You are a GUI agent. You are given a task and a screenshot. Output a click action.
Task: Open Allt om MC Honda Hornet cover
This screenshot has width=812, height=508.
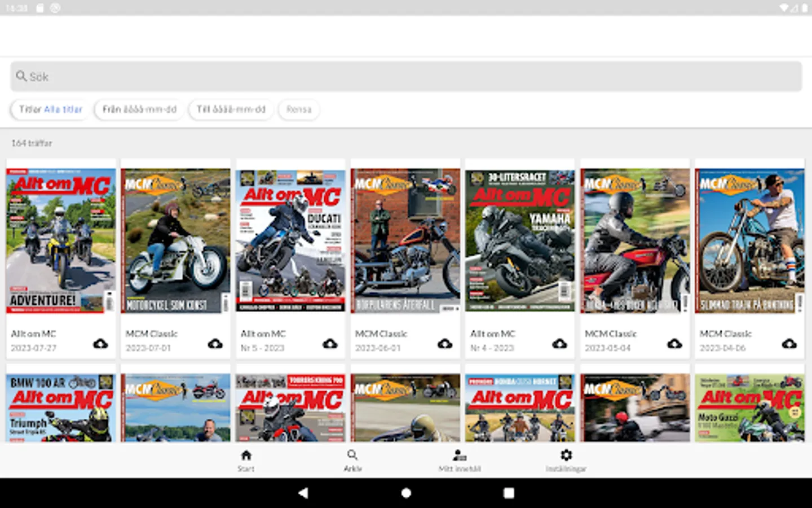coord(520,408)
